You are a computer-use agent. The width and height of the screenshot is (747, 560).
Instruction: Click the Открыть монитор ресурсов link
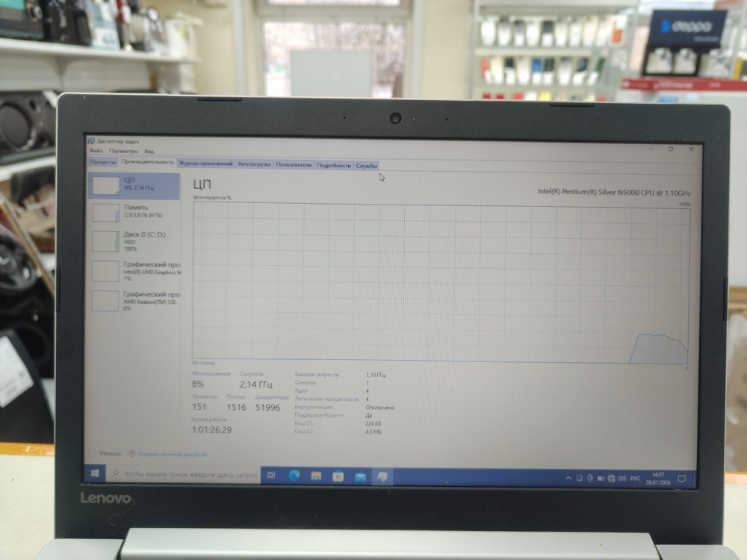(x=171, y=453)
